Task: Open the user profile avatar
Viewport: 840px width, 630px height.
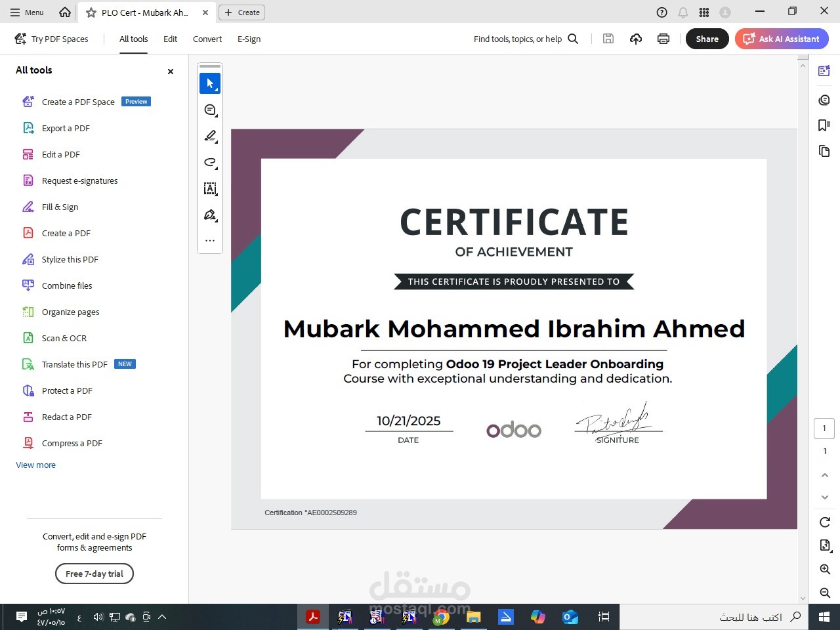Action: [x=725, y=12]
